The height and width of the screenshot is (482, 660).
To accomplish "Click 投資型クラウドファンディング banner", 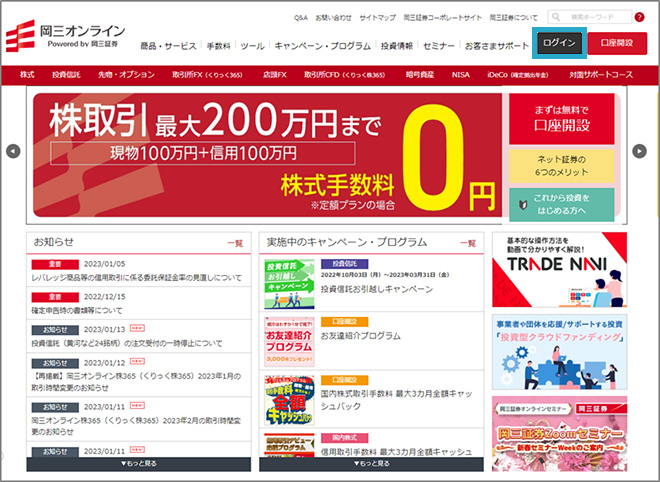I will 559,352.
